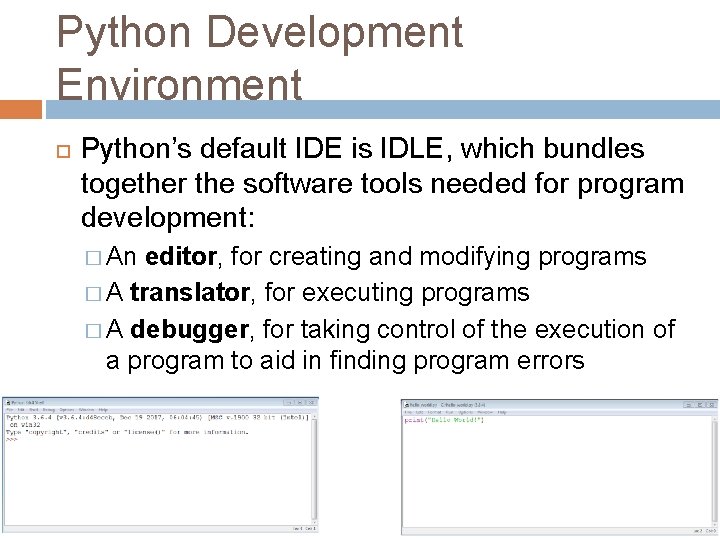Click the 'Type "copyright"' info line in Shell
This screenshot has height=540, width=720.
click(127, 432)
